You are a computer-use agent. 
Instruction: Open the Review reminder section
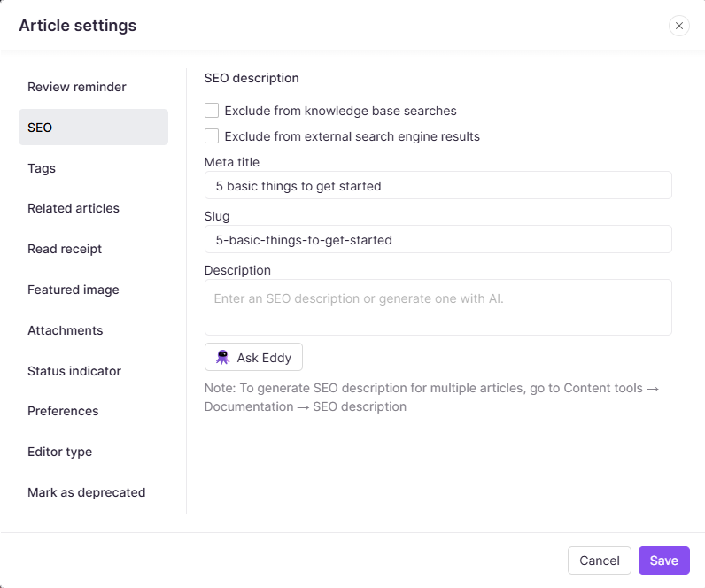(x=77, y=87)
